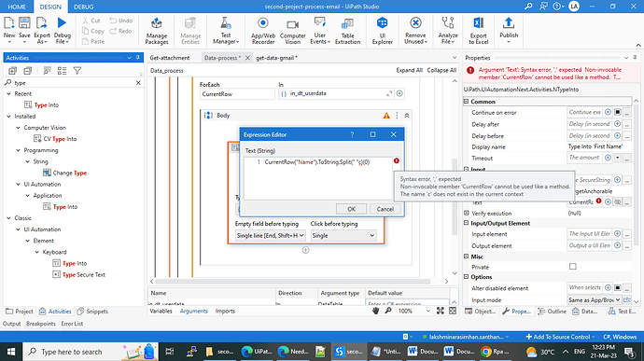
Task: Click the Remove Unused icon
Action: click(415, 31)
